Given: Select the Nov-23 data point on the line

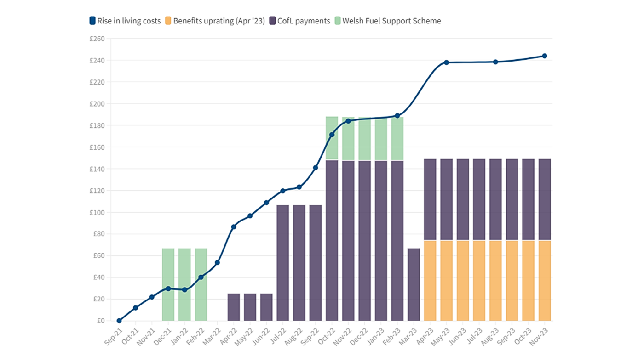Looking at the screenshot, I should [545, 55].
